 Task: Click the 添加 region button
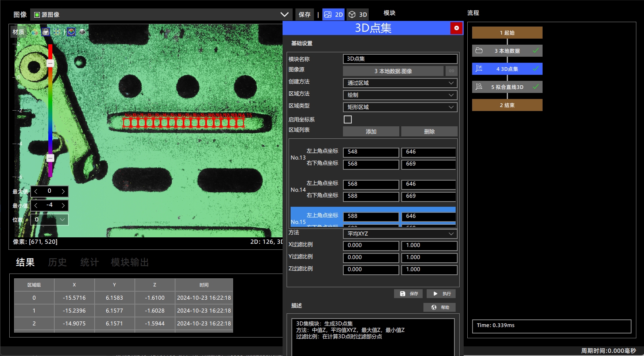[x=371, y=132]
